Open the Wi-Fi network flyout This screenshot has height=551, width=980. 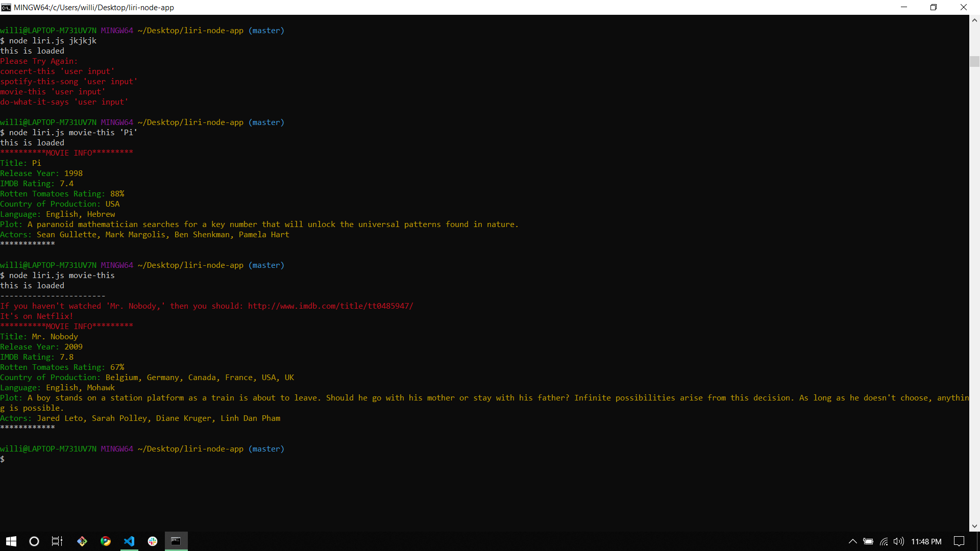(x=884, y=541)
